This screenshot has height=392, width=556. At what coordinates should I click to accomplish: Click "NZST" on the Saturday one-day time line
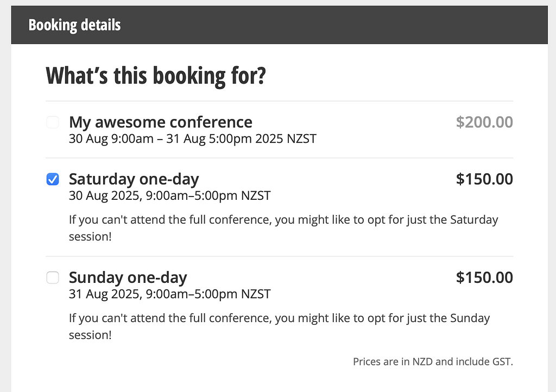click(255, 195)
